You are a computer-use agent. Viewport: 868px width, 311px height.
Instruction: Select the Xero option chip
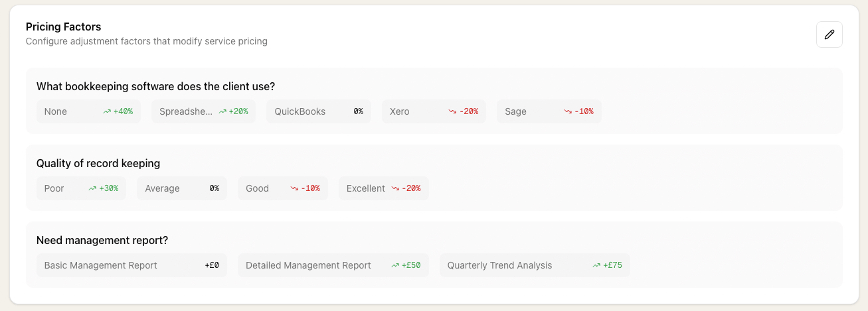434,111
